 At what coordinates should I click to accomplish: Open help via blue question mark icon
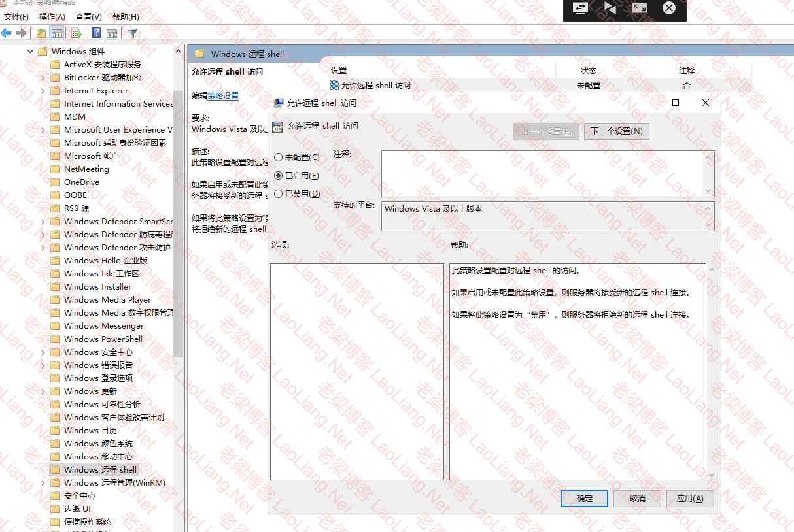tap(96, 33)
